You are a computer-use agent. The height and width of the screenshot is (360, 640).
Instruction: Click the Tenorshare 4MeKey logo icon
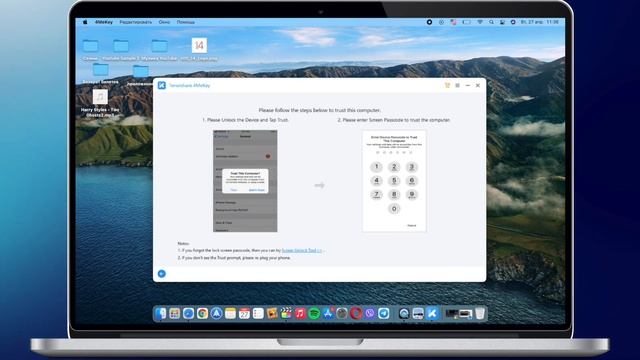pos(162,85)
